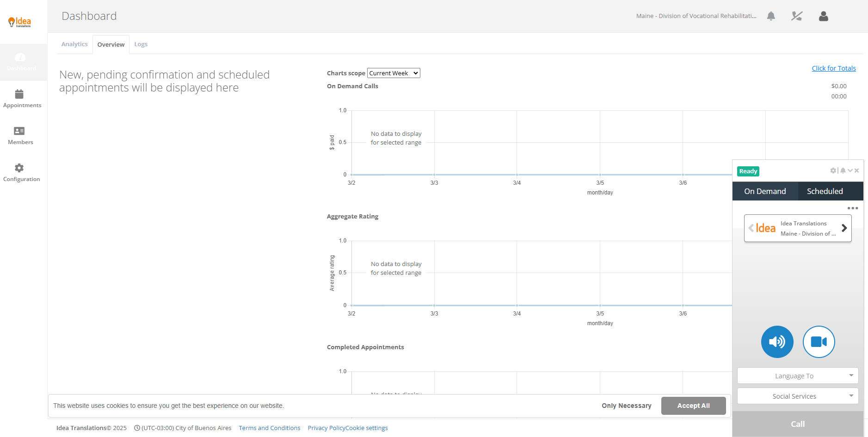Click the notification bell in top header
868x437 pixels.
(x=771, y=16)
